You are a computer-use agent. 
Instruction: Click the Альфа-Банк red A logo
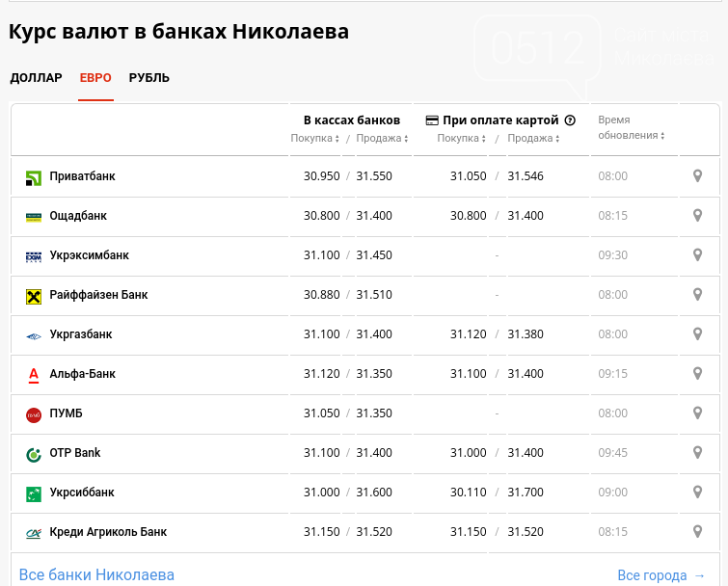click(34, 375)
